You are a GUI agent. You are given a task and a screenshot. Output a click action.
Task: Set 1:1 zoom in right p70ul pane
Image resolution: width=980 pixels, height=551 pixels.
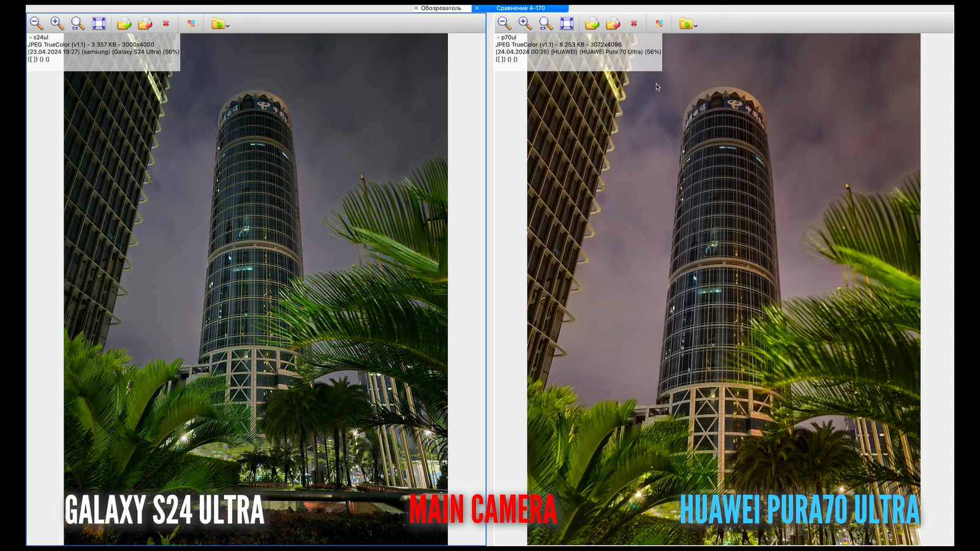click(x=546, y=23)
